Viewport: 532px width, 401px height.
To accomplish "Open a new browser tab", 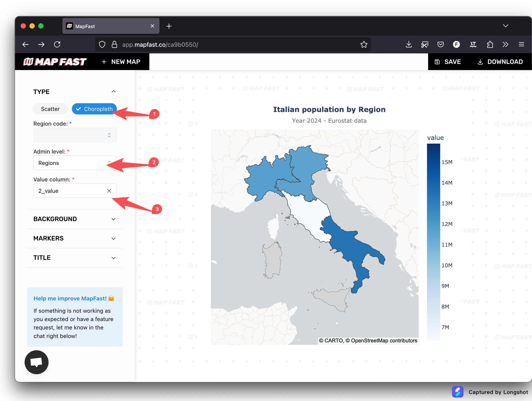I will coord(169,26).
